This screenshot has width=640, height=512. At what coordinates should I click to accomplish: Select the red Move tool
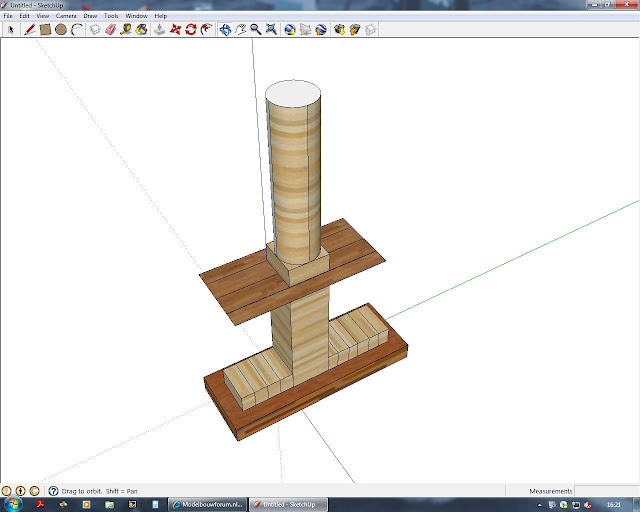coord(175,29)
